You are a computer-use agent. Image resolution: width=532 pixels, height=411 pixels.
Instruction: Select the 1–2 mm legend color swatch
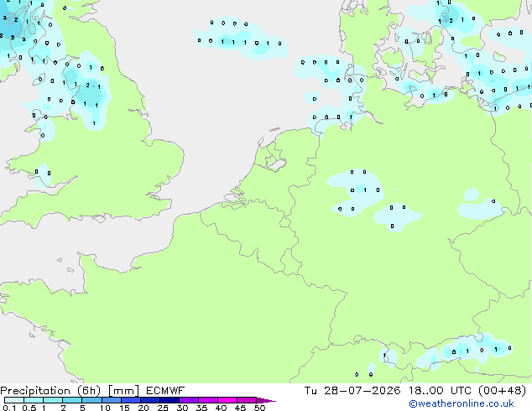[53, 400]
